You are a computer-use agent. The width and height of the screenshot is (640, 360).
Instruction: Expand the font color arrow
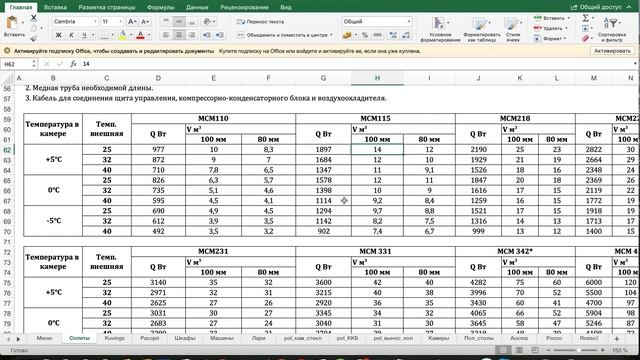click(x=149, y=35)
